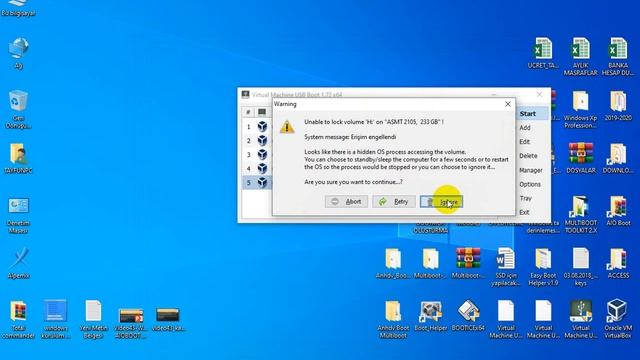Click row number 5 in the VM list
This screenshot has height=360, width=640.
(x=249, y=182)
